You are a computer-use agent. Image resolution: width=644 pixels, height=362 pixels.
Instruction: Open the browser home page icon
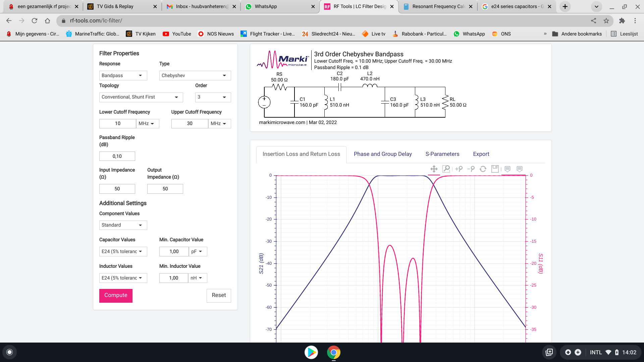(47, 21)
